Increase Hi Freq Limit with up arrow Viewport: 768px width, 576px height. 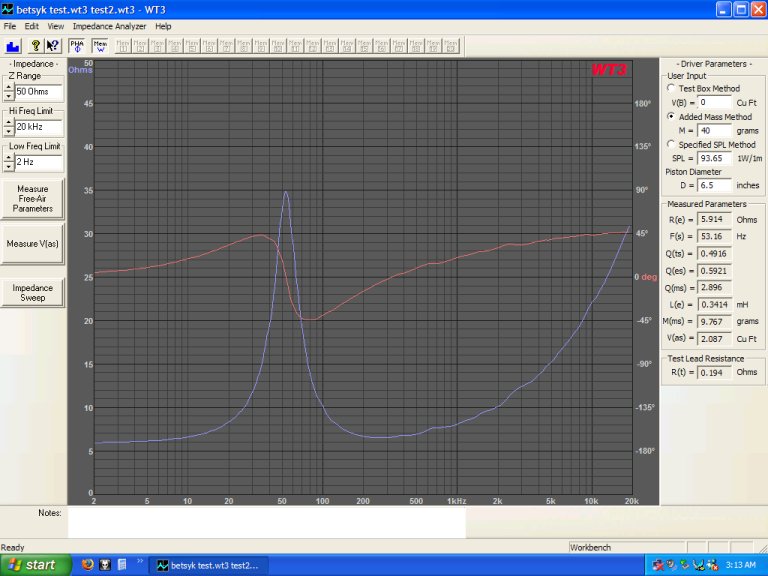[9, 122]
